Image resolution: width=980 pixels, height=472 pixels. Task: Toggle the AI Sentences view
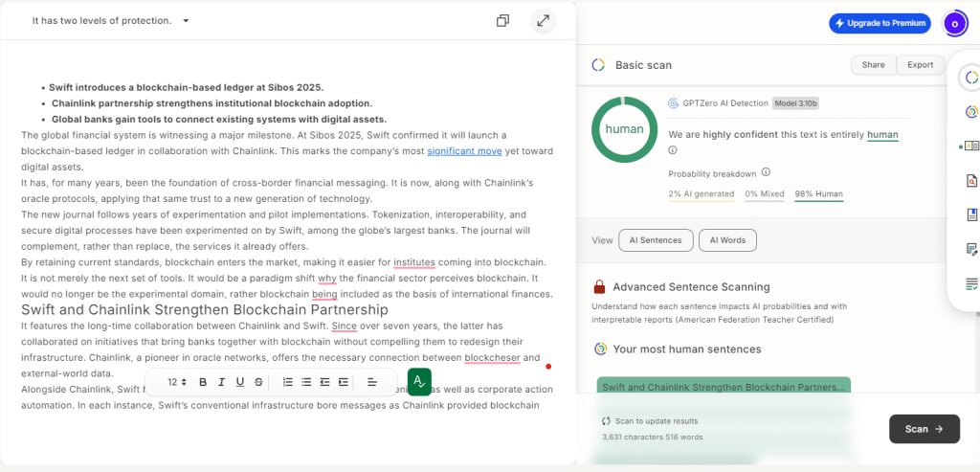tap(656, 240)
